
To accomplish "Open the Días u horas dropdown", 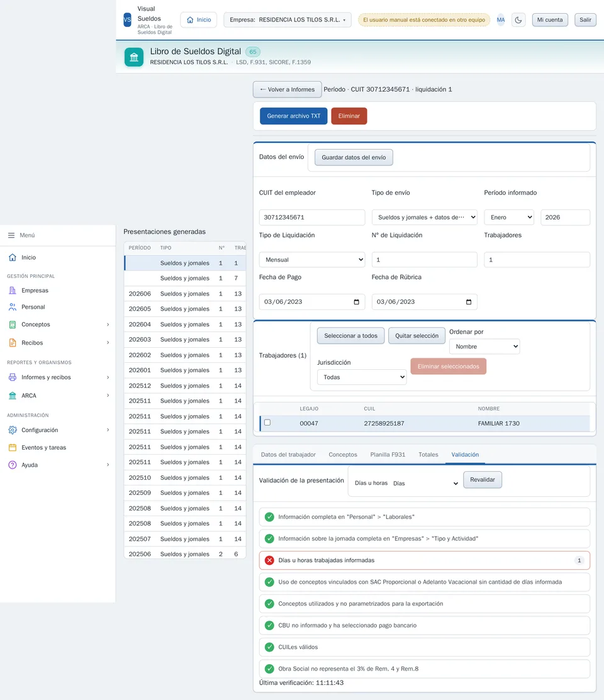I will [425, 483].
